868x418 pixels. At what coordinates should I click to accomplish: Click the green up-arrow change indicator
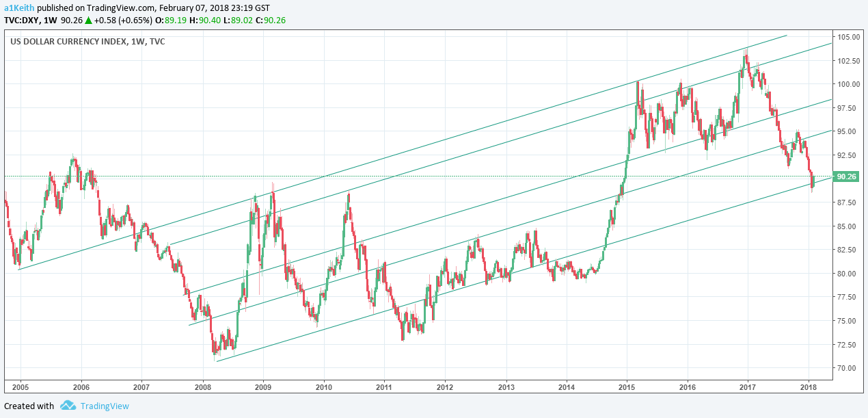pos(89,20)
